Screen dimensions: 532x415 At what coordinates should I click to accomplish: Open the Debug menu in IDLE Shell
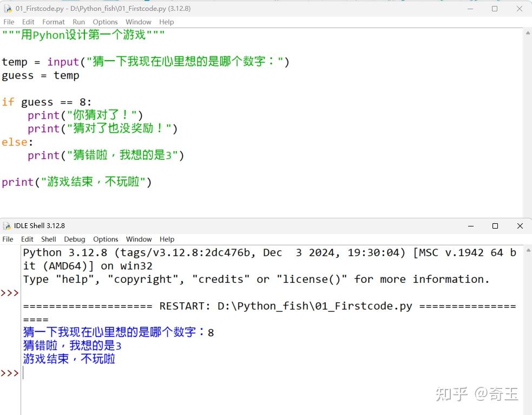pyautogui.click(x=74, y=239)
